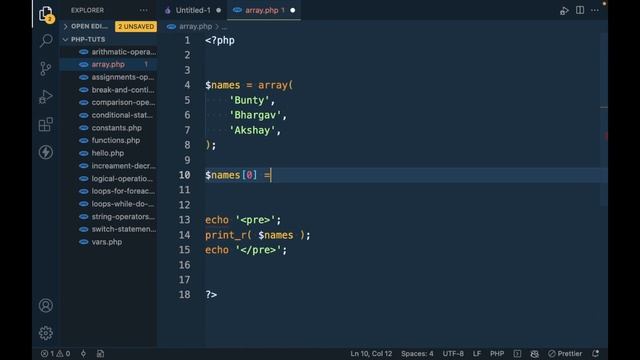Expand the Open Editors section

click(x=89, y=27)
